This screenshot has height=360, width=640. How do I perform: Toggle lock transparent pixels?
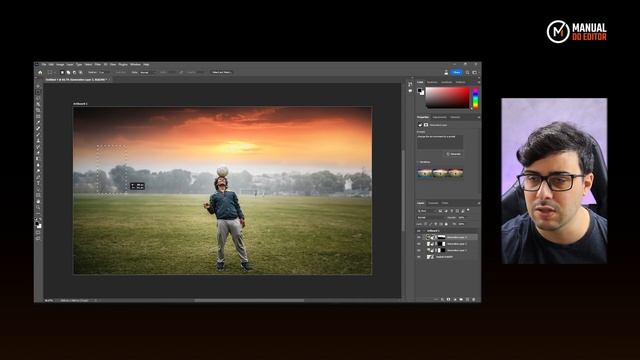coord(426,224)
